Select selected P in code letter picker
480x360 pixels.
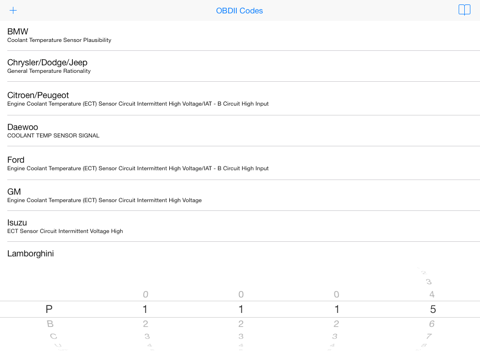[49, 309]
